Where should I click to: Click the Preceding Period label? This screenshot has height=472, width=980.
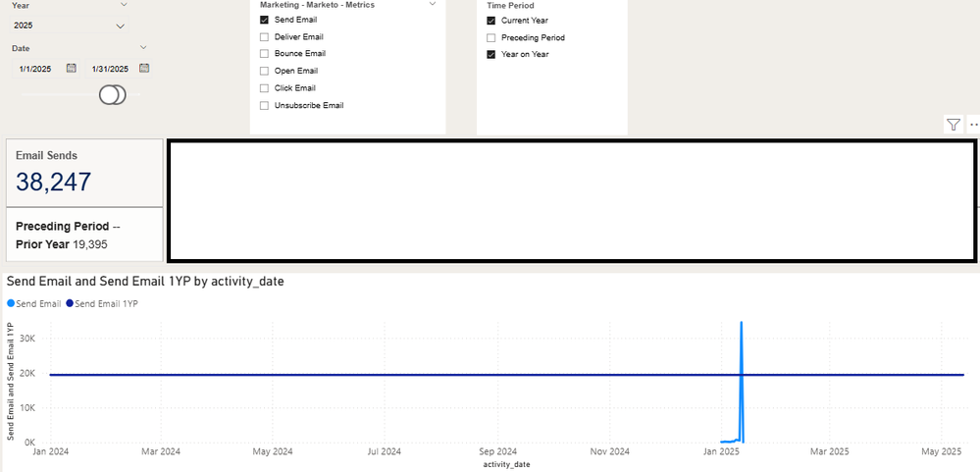(63, 227)
